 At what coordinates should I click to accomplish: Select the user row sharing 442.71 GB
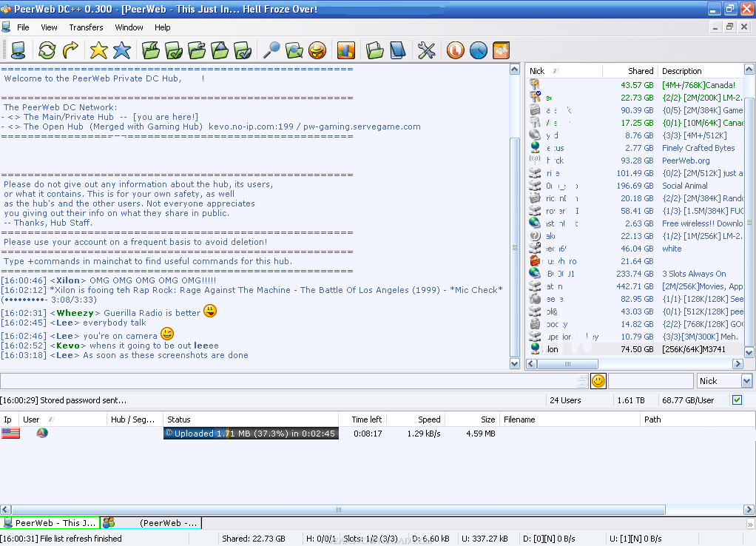pos(635,286)
